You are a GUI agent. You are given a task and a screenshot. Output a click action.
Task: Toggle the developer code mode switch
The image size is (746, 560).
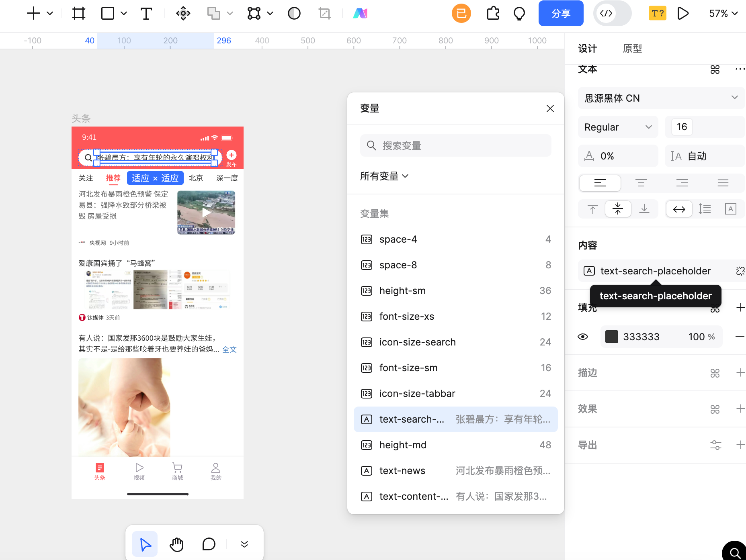click(613, 13)
